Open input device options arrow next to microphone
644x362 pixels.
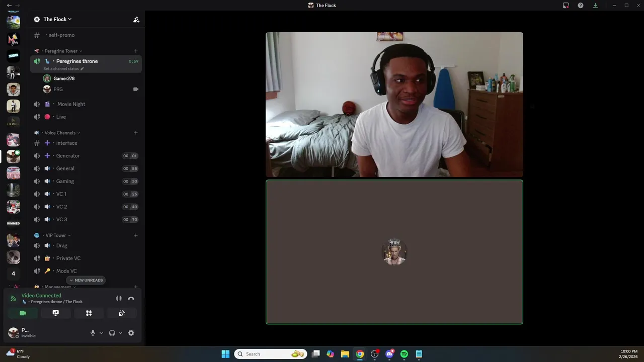(x=101, y=333)
